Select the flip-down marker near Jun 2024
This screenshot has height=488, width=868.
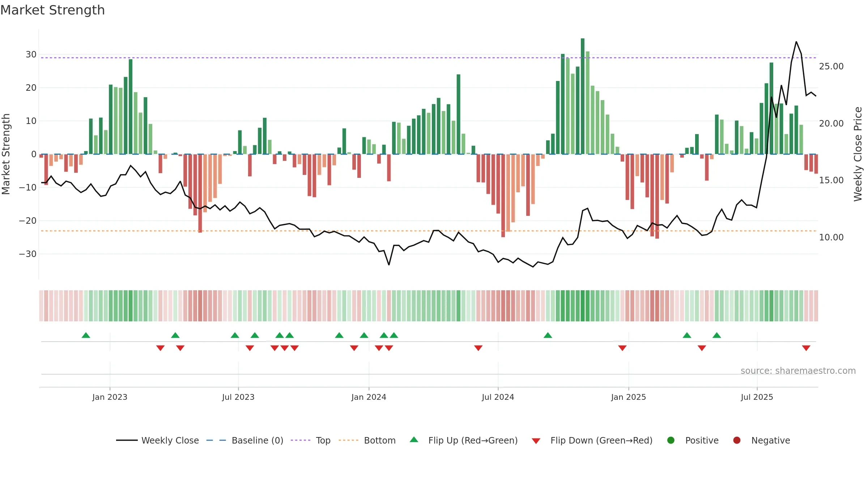point(478,348)
